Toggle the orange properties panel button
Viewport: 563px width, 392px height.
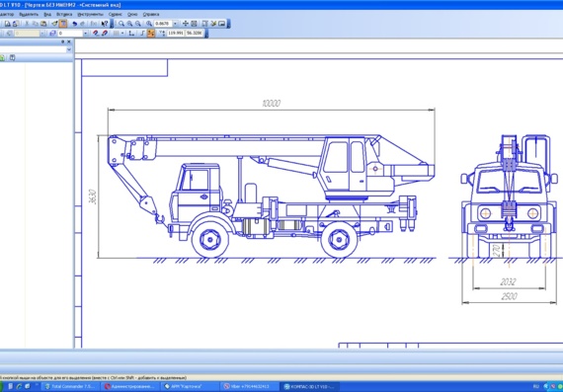[x=63, y=24]
